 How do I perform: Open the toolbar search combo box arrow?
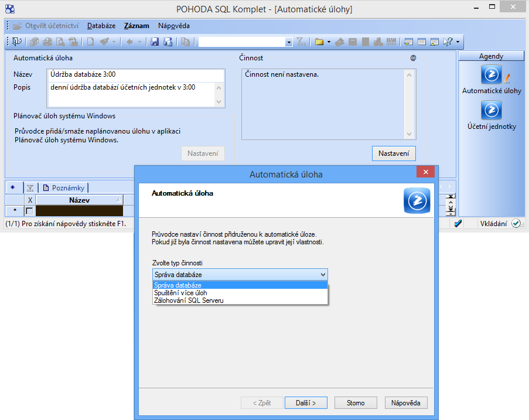pos(288,42)
